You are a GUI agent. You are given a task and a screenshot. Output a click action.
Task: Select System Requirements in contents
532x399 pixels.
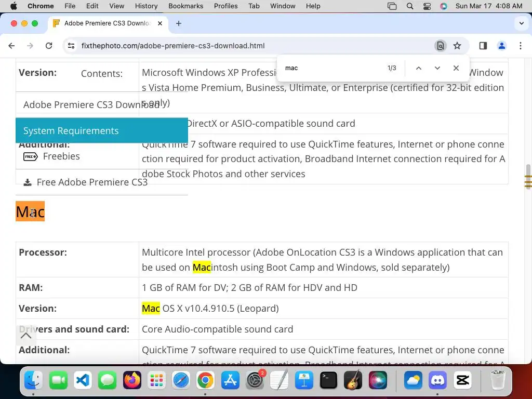click(101, 130)
